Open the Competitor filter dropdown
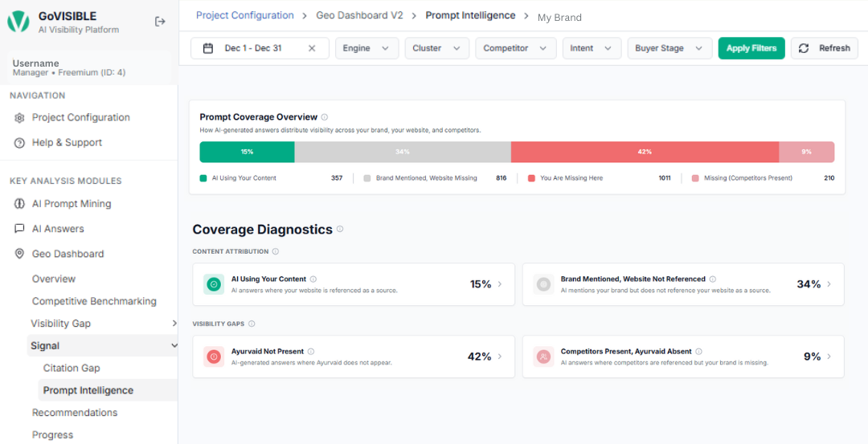This screenshot has height=444, width=868. [x=515, y=49]
